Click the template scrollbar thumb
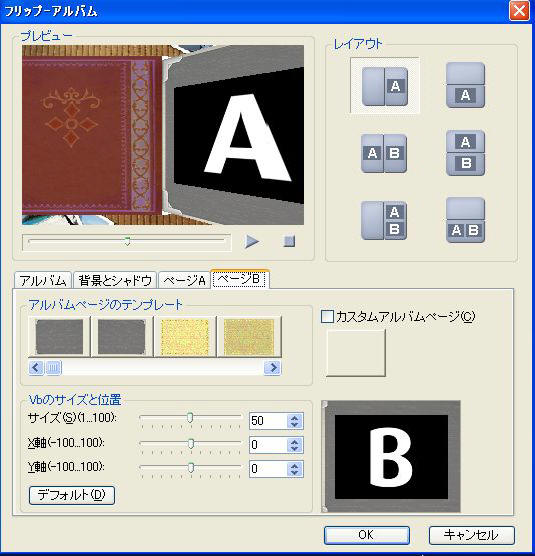The height and width of the screenshot is (556, 535). (x=53, y=368)
